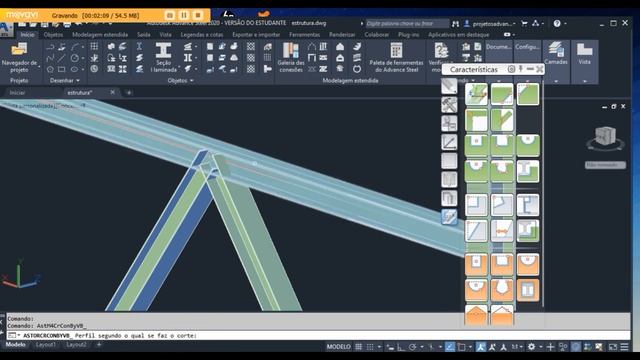Switch to the Layout1 tab

pyautogui.click(x=45, y=345)
